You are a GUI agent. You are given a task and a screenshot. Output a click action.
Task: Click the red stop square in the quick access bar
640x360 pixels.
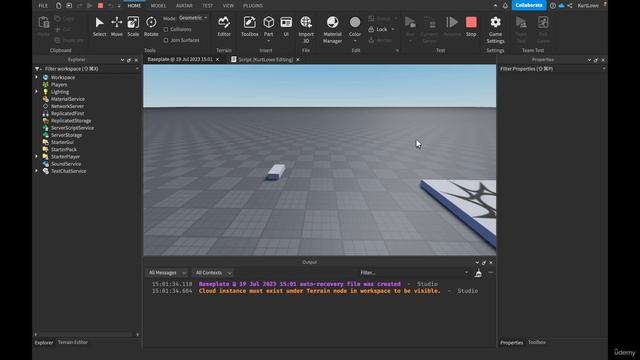coord(100,6)
